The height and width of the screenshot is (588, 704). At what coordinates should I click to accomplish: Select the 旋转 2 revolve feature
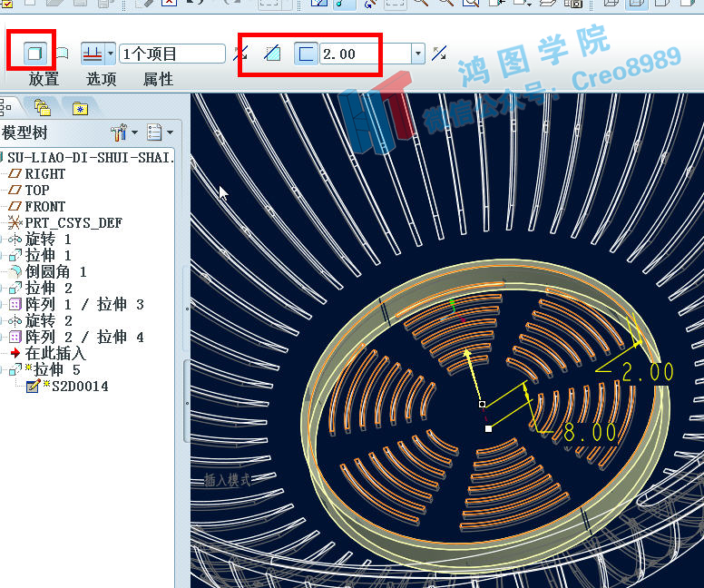(x=48, y=320)
